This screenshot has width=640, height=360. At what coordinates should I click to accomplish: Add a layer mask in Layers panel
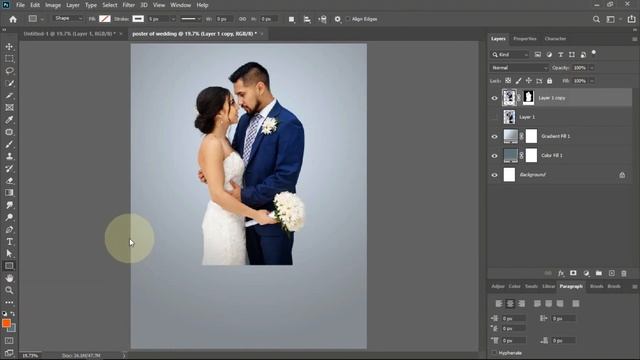(573, 273)
